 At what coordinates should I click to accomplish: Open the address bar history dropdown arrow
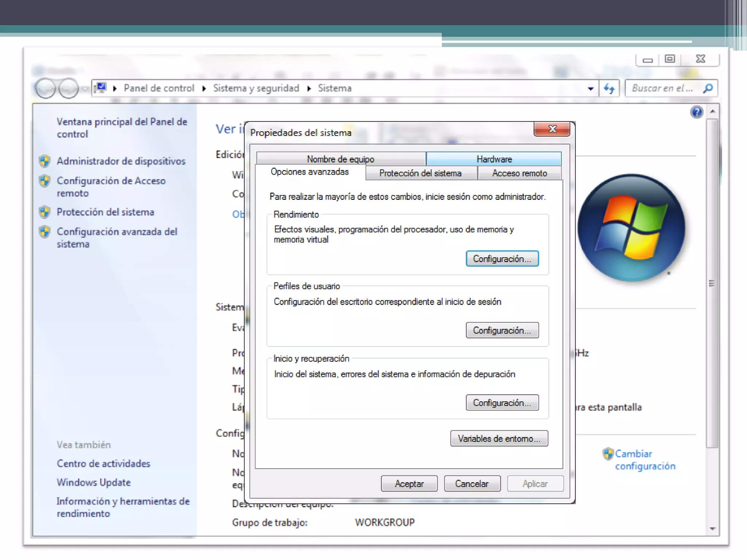pyautogui.click(x=591, y=89)
